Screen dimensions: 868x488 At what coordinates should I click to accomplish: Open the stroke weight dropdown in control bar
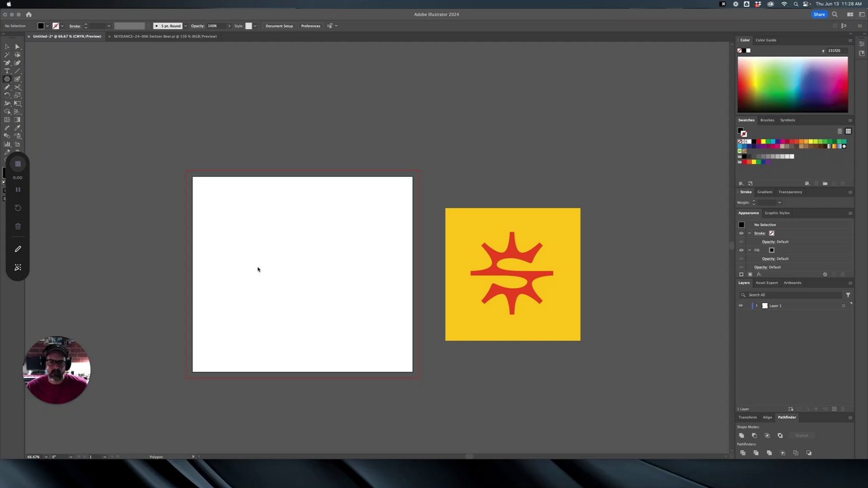point(108,26)
